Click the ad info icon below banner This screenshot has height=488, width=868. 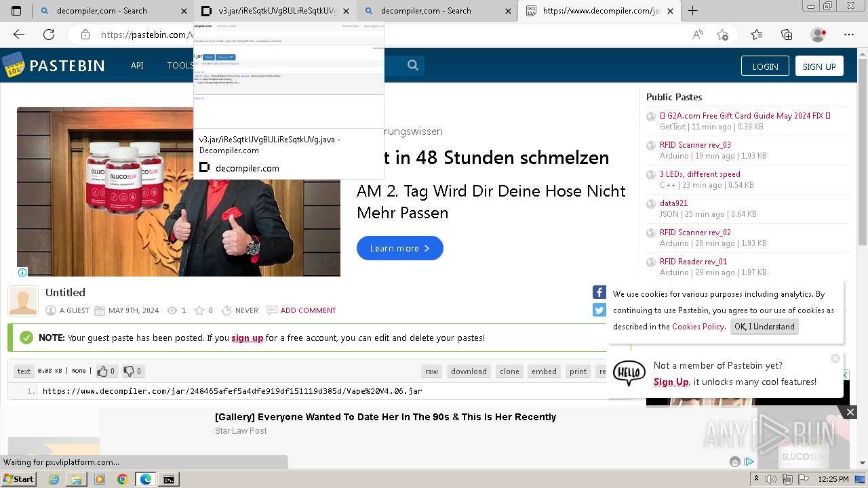[22, 272]
